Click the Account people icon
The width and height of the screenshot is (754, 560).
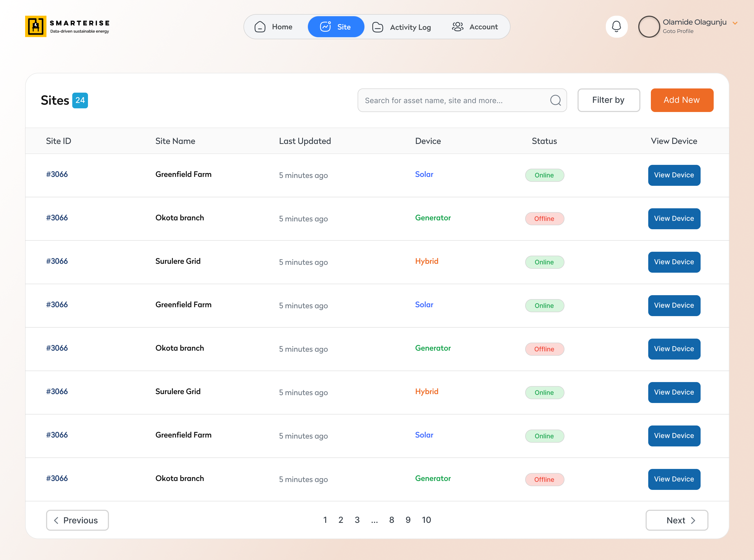point(458,27)
